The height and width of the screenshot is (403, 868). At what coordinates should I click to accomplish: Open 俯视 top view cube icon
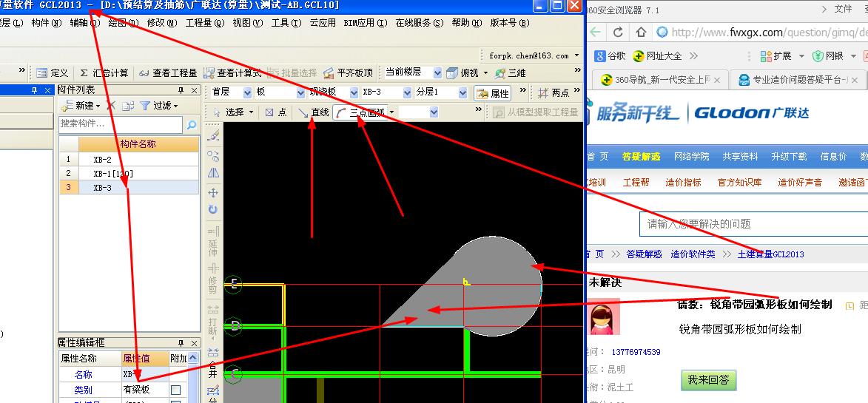pos(453,73)
